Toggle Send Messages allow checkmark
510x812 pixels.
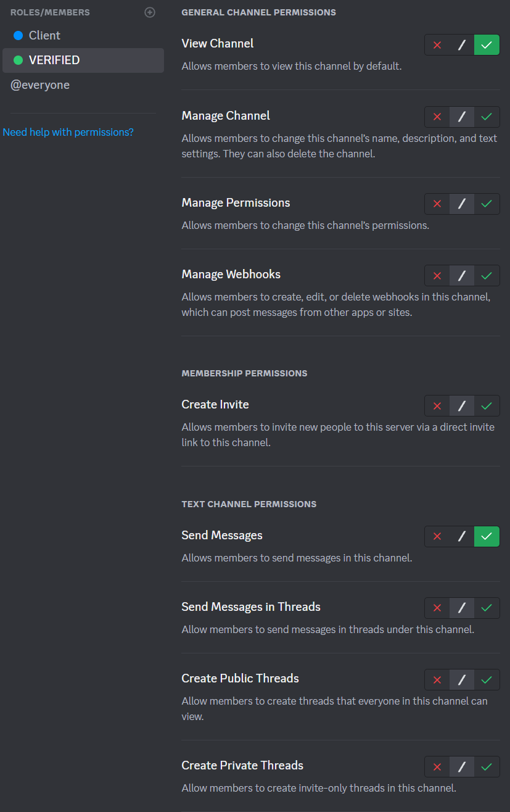487,537
